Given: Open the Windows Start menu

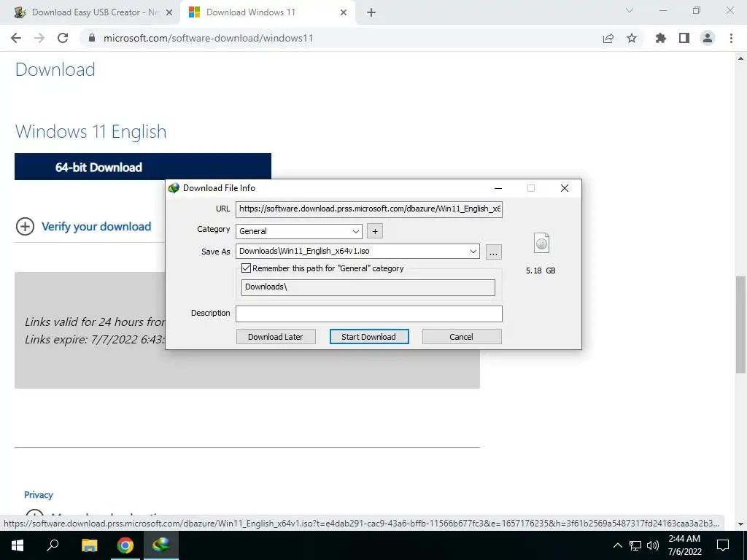Looking at the screenshot, I should tap(18, 545).
